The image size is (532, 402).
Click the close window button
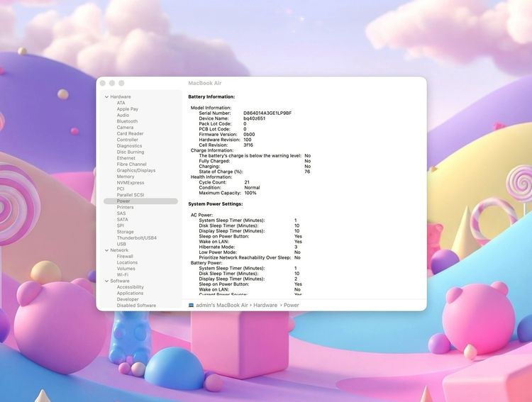point(102,84)
